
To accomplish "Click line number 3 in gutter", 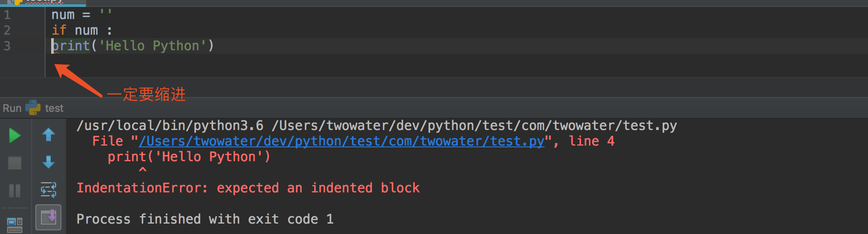I will [7, 46].
